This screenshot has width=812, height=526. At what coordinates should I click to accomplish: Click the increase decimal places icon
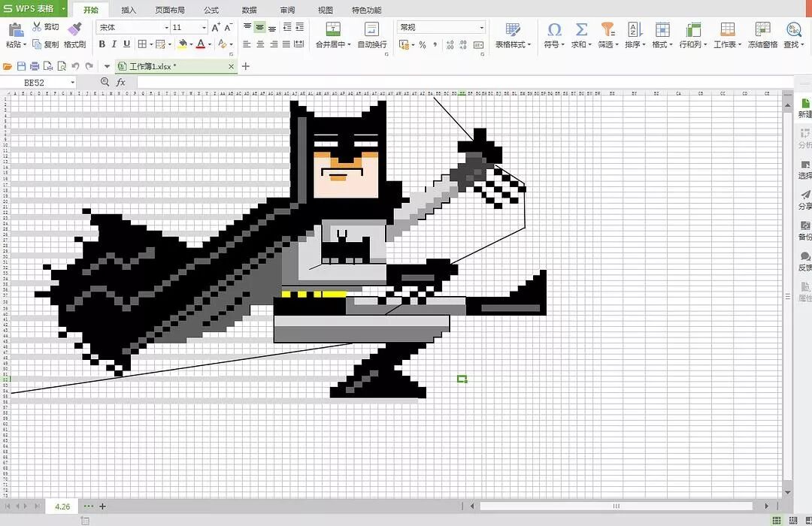click(x=450, y=45)
